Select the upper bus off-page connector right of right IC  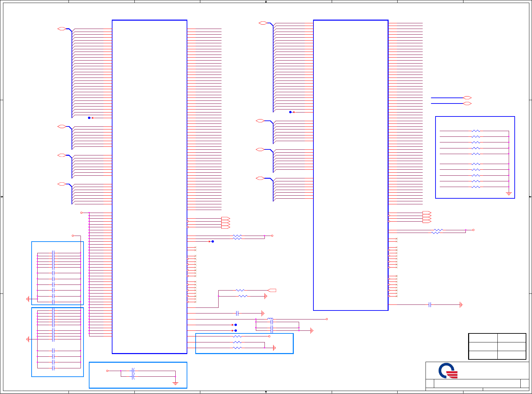pos(467,98)
